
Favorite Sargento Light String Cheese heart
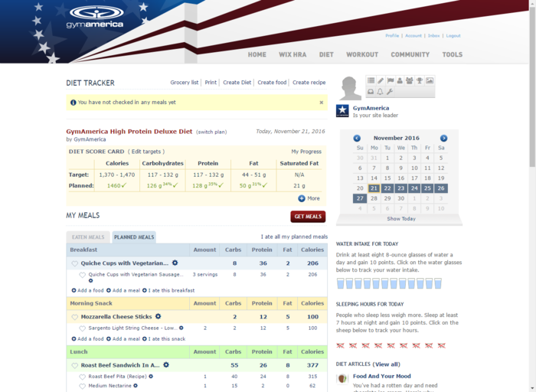[83, 328]
